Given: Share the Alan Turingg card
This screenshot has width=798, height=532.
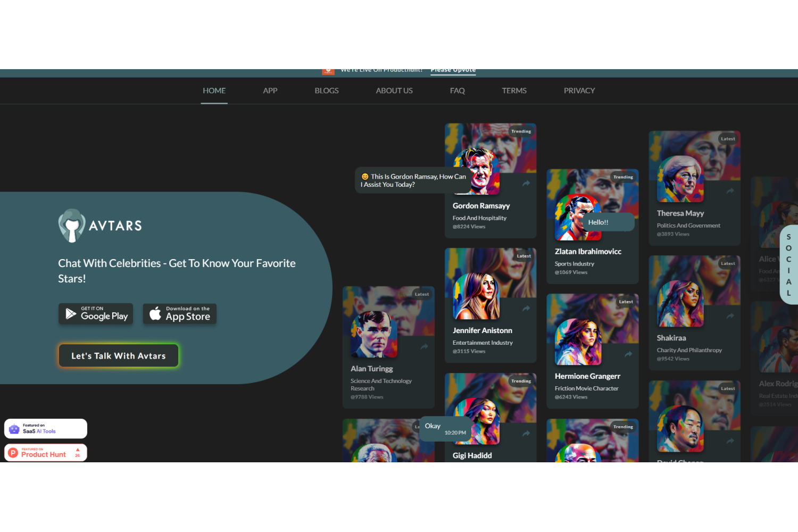Looking at the screenshot, I should 424,347.
